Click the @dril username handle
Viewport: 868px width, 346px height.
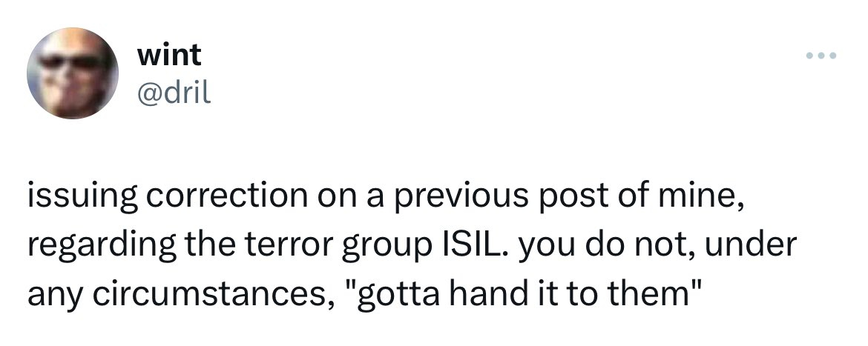(x=174, y=93)
